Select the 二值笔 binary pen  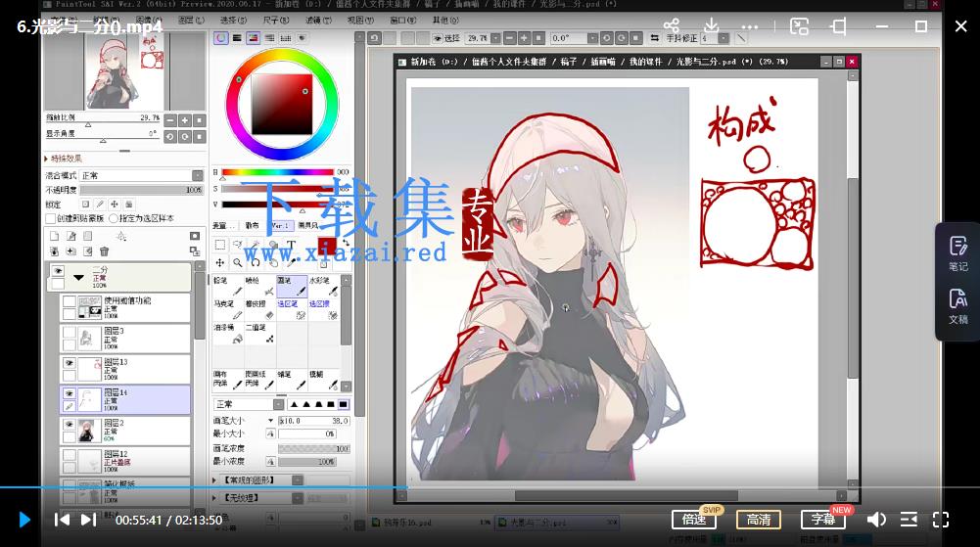click(x=260, y=334)
